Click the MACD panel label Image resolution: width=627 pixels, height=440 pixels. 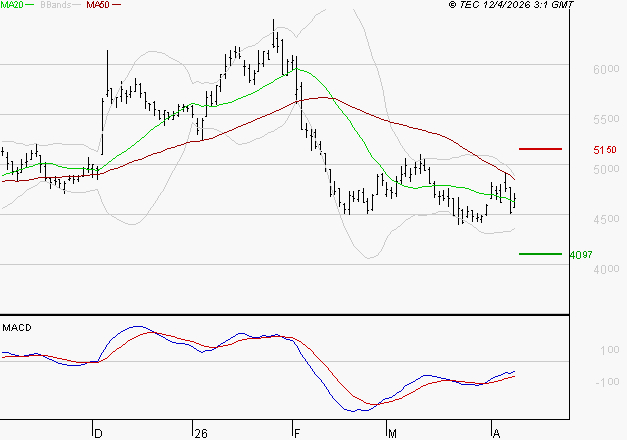coord(17,328)
